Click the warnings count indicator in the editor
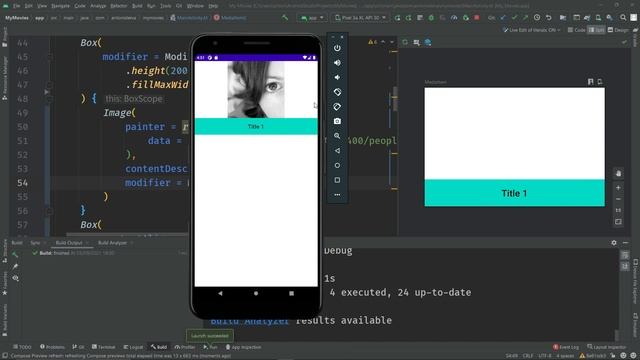Viewport: 640px width, 360px height. pos(373,42)
